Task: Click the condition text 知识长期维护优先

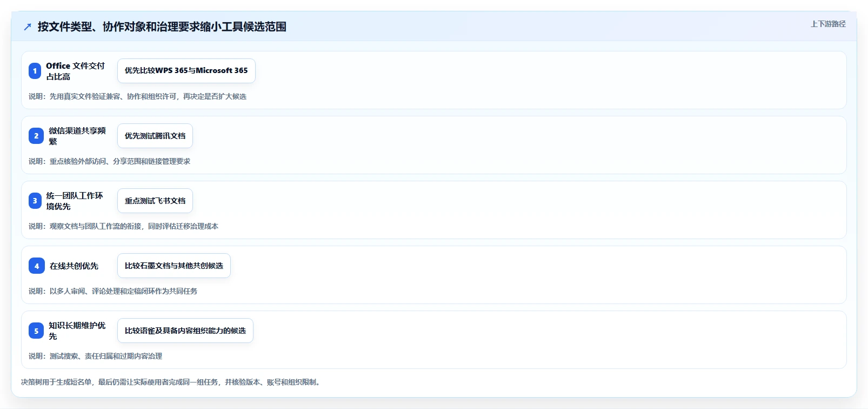Action: click(x=77, y=331)
